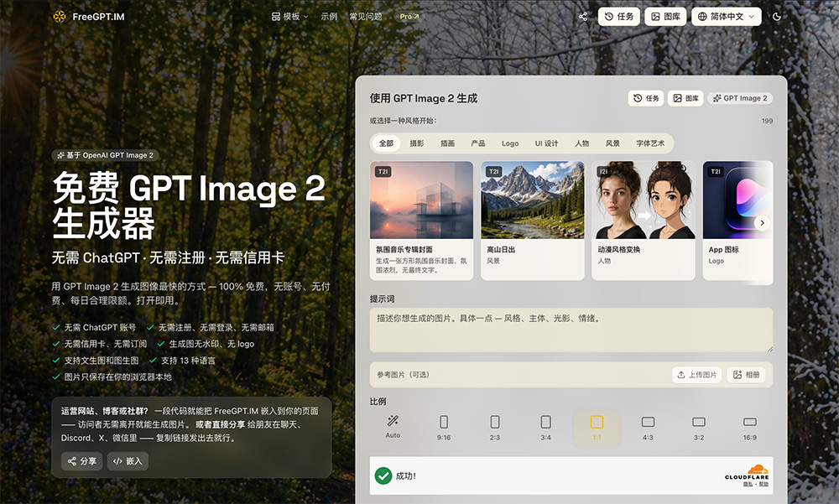Click the FreeGPT.IM logo icon
This screenshot has height=504, width=839.
[x=60, y=17]
